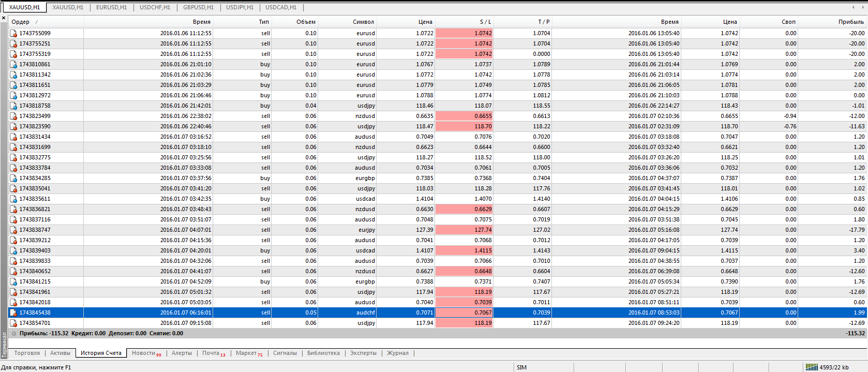This screenshot has height=372, width=868.
Task: Click order icon for 1743841215
Action: pyautogui.click(x=13, y=281)
